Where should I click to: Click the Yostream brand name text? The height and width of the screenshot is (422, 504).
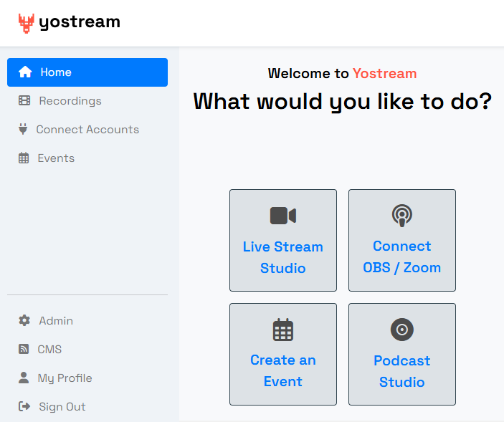click(x=80, y=22)
